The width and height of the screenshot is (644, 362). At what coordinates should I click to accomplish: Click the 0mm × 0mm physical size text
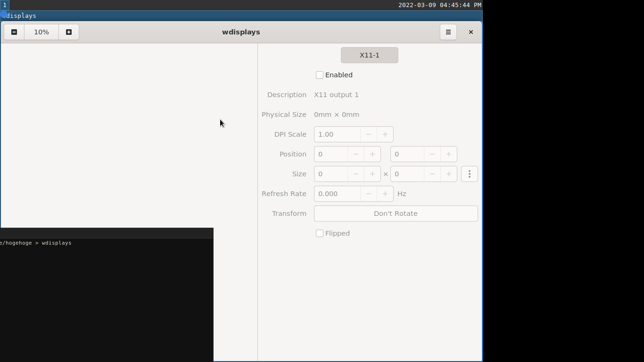[x=337, y=115]
